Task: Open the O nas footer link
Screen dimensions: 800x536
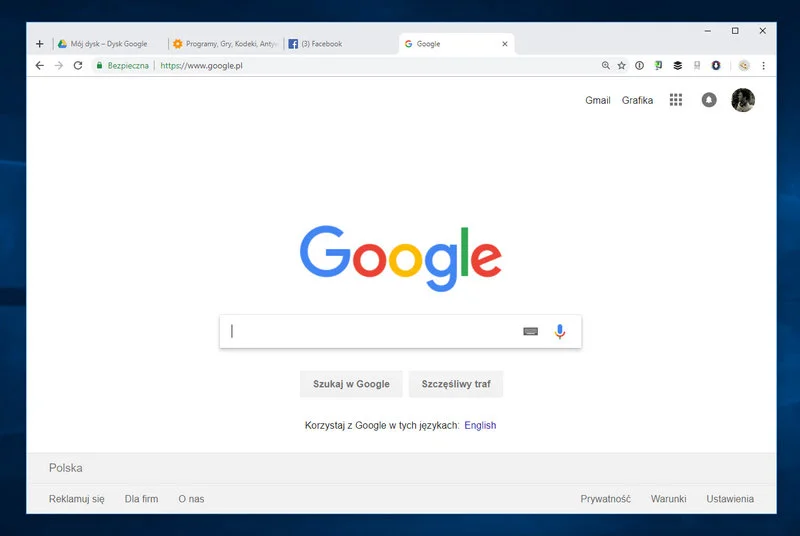Action: pos(191,499)
